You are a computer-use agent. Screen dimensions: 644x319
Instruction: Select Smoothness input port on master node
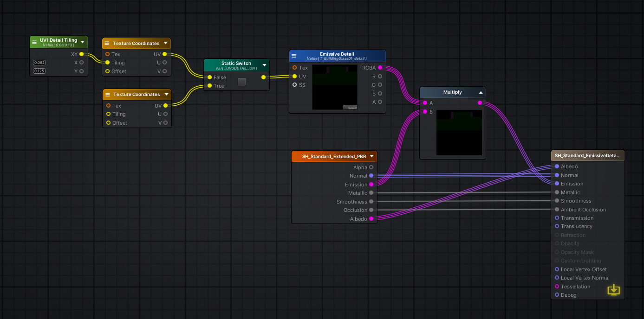click(557, 201)
